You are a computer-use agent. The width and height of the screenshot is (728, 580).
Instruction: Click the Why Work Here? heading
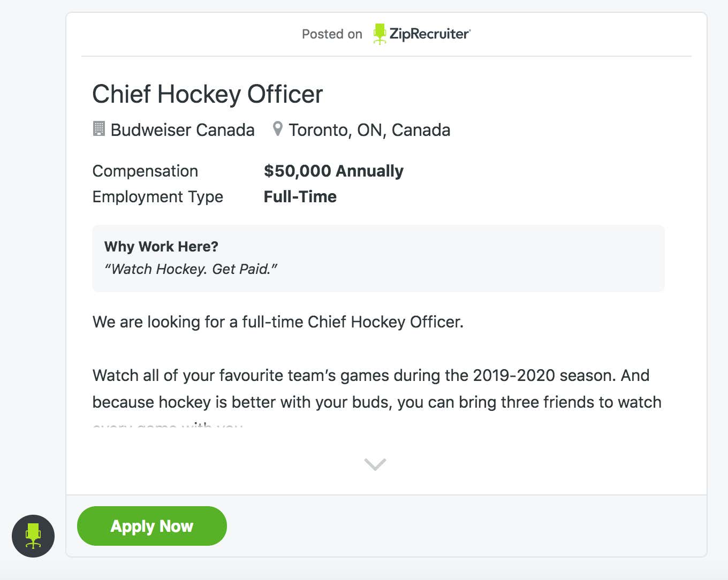coord(161,247)
